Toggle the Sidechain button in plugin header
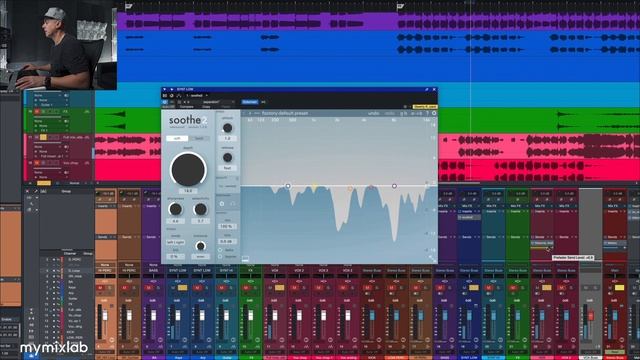Image resolution: width=640 pixels, height=360 pixels. click(x=249, y=102)
